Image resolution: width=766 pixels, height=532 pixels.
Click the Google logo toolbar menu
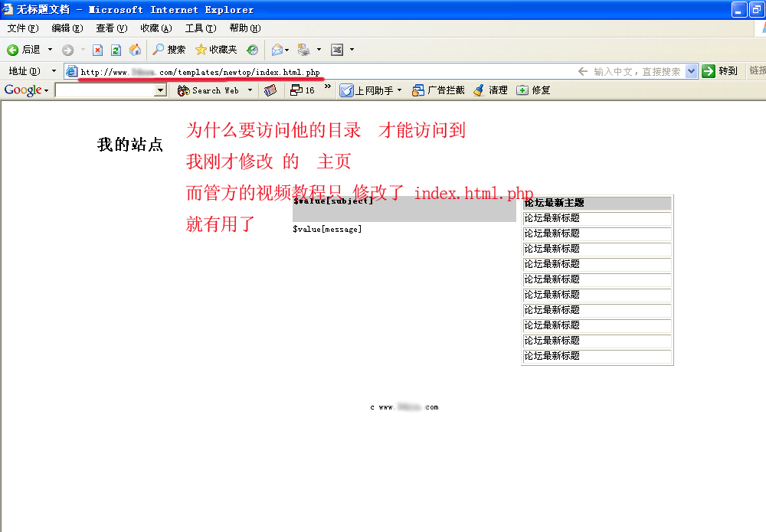[26, 90]
